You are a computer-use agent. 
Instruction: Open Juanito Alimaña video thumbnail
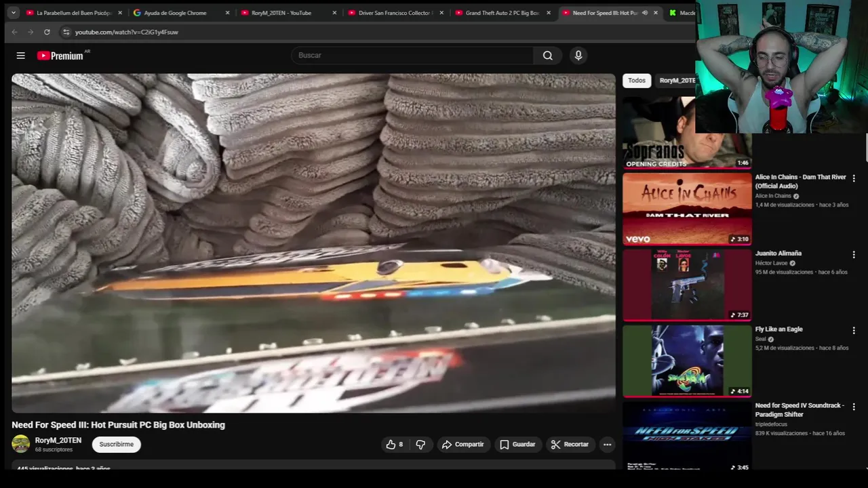687,284
